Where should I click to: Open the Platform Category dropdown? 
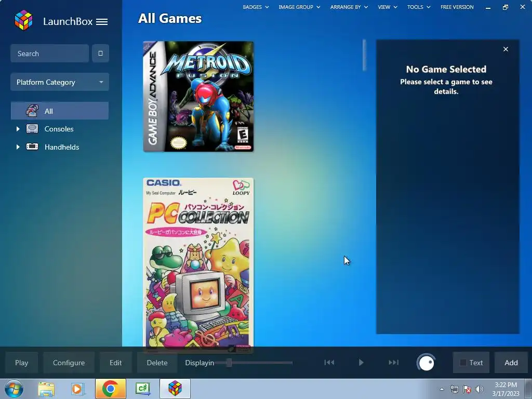60,82
